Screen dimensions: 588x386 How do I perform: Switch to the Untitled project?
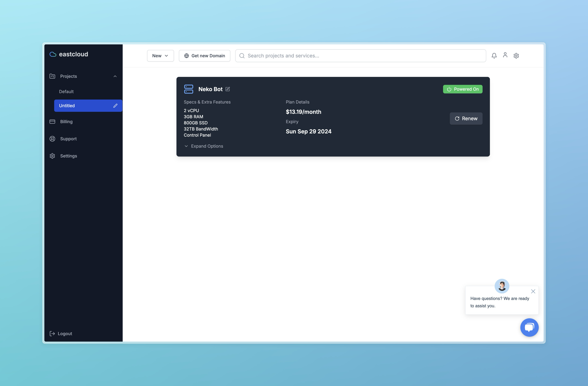[74, 106]
